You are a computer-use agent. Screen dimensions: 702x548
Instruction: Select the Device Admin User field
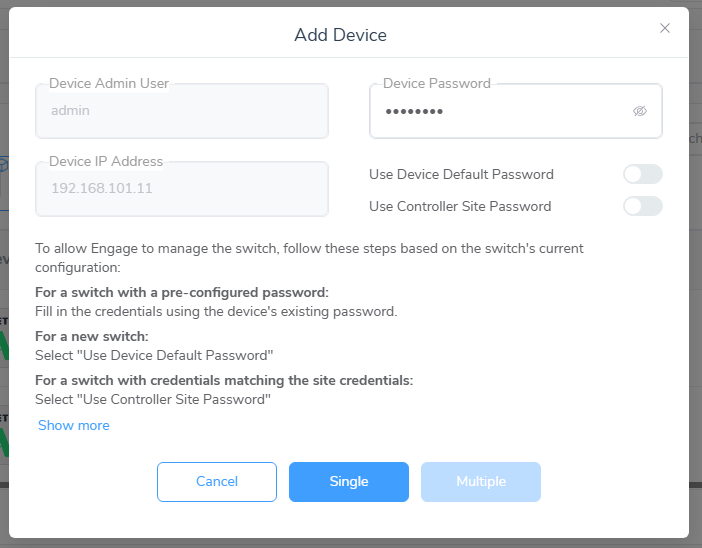click(182, 111)
